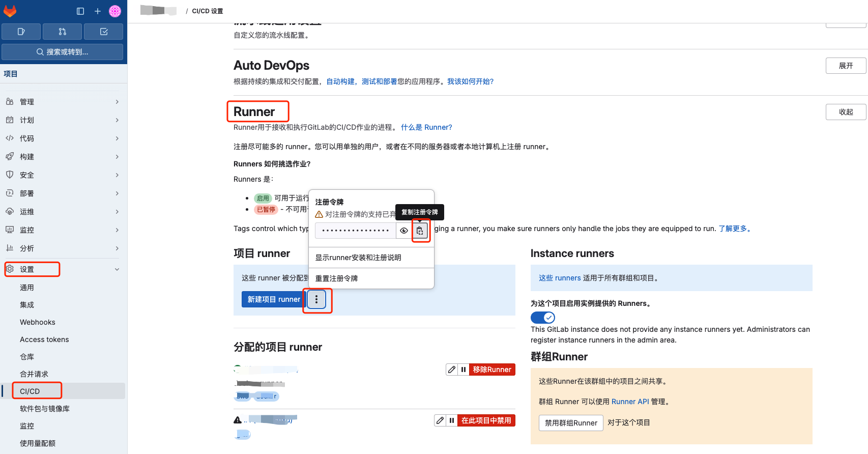Image resolution: width=868 pixels, height=454 pixels.
Task: Expand the 计划 section chevron
Action: coord(117,120)
